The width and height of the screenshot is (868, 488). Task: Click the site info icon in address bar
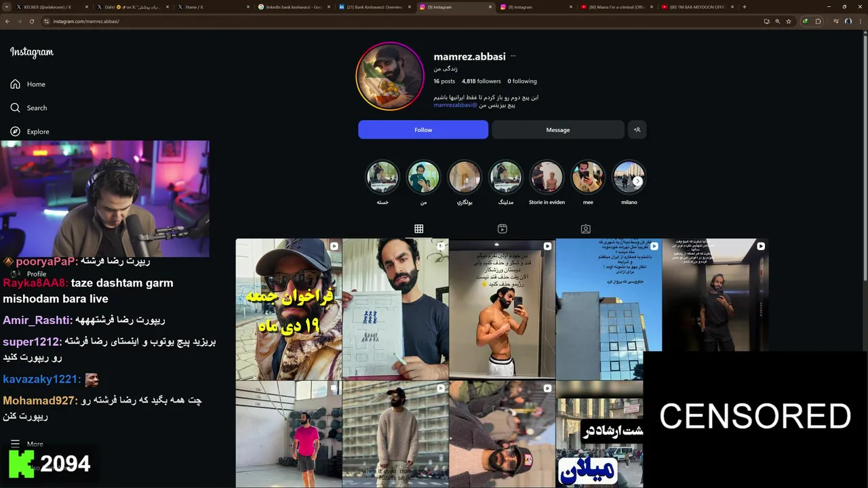pos(47,21)
